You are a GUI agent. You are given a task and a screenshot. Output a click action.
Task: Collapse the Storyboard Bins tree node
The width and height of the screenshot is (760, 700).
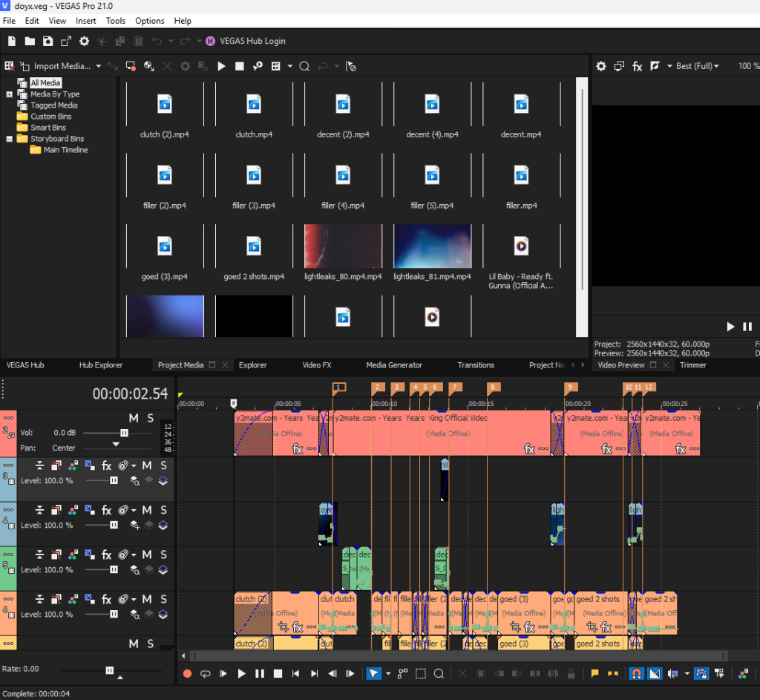(x=9, y=139)
